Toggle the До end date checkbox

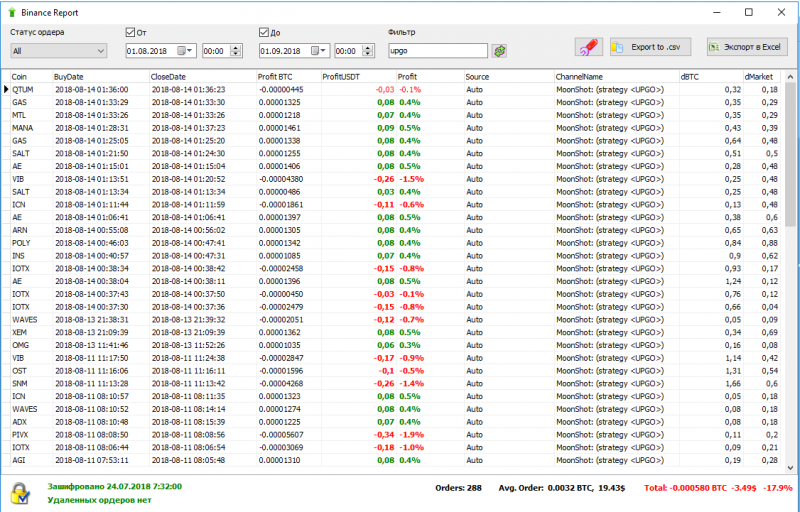pos(264,32)
